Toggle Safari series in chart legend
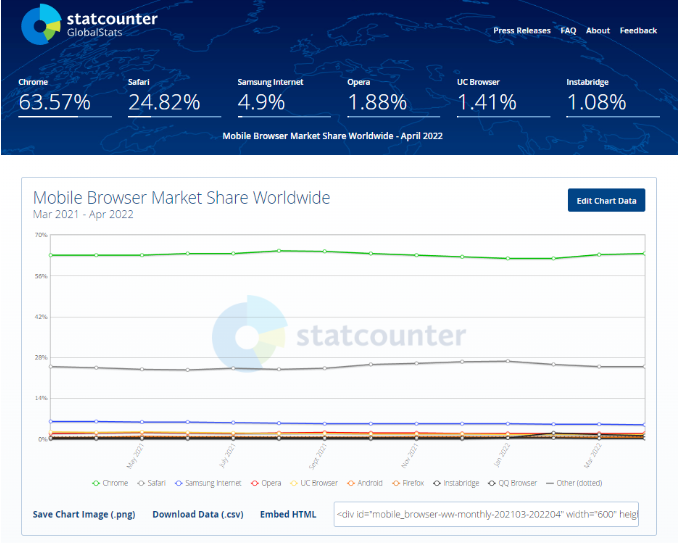The height and width of the screenshot is (543, 680). (x=152, y=483)
